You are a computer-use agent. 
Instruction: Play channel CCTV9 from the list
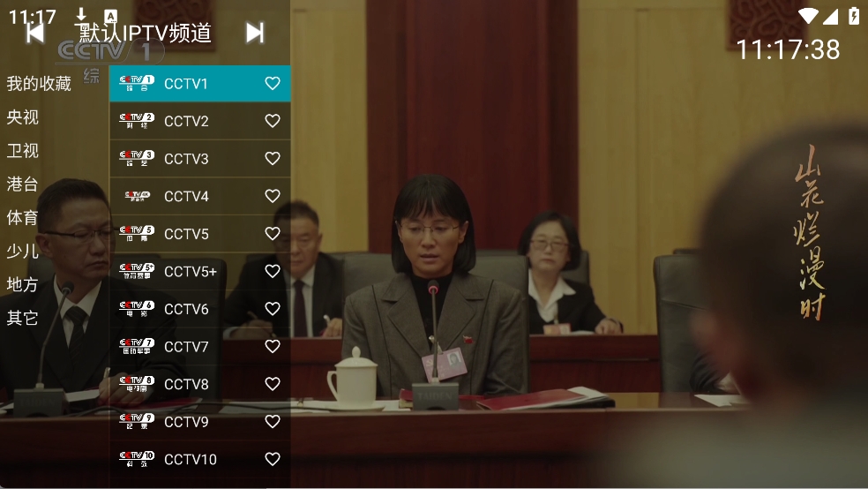[200, 421]
